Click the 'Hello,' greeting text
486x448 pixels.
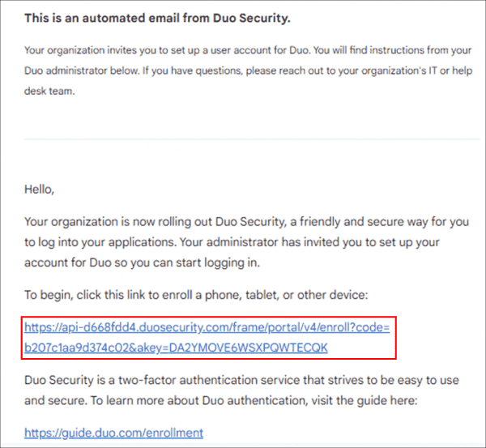click(x=40, y=190)
